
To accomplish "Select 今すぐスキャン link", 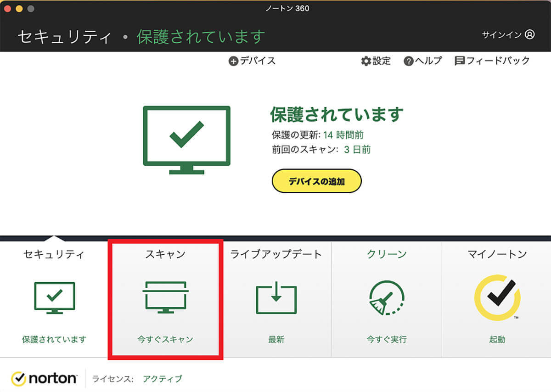I will click(165, 340).
